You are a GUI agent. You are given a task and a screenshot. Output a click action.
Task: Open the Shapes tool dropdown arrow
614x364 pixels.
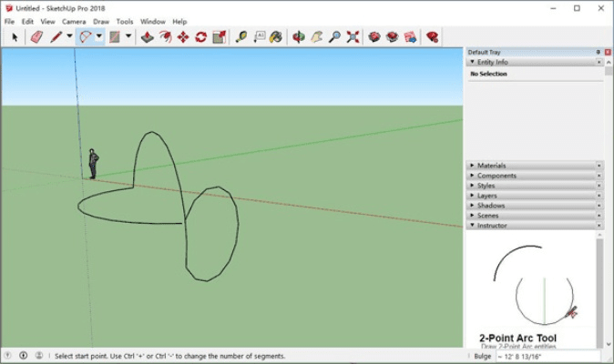tap(128, 36)
